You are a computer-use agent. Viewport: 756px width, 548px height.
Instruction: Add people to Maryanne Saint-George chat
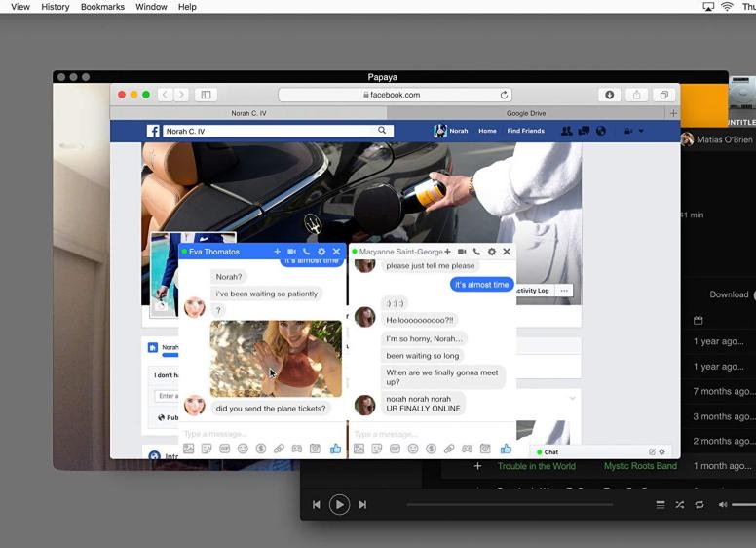[x=447, y=252]
